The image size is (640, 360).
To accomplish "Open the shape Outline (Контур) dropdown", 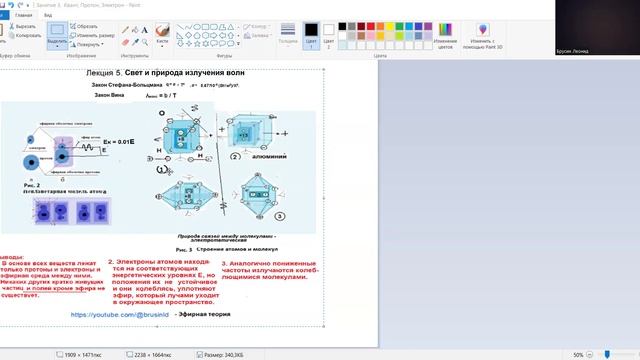I will point(257,27).
